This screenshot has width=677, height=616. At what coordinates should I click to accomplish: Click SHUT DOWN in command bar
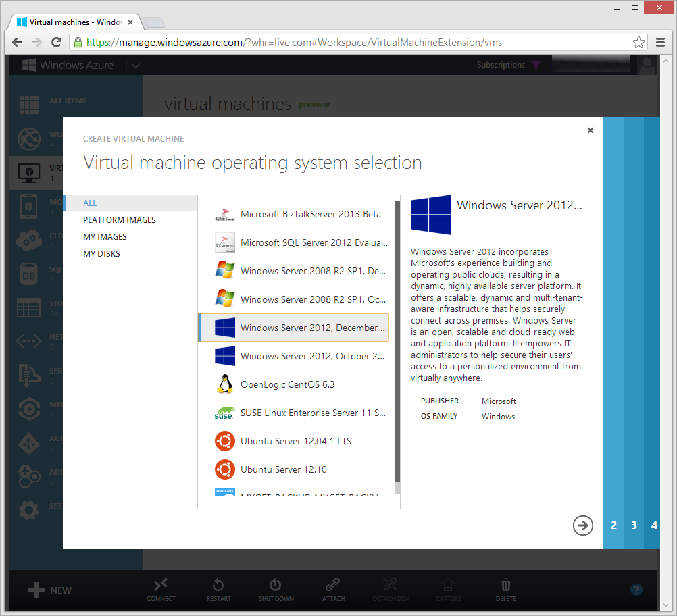click(x=276, y=590)
